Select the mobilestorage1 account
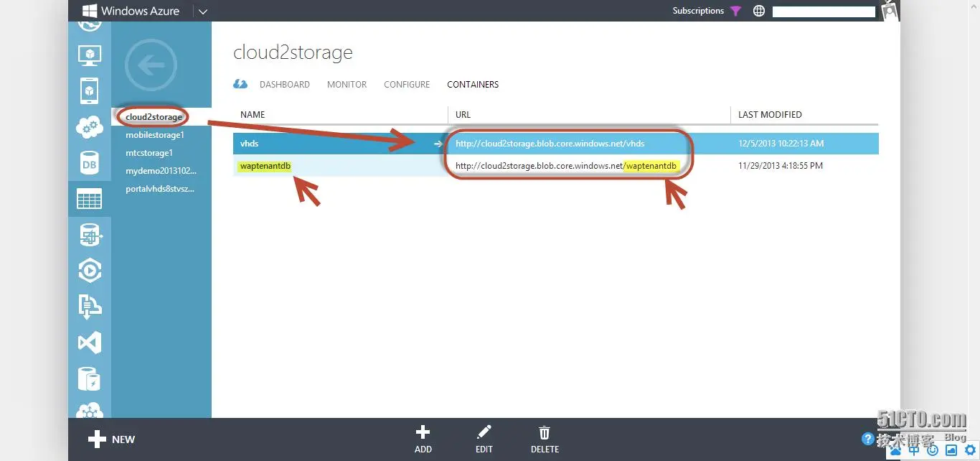The image size is (980, 461). 155,135
